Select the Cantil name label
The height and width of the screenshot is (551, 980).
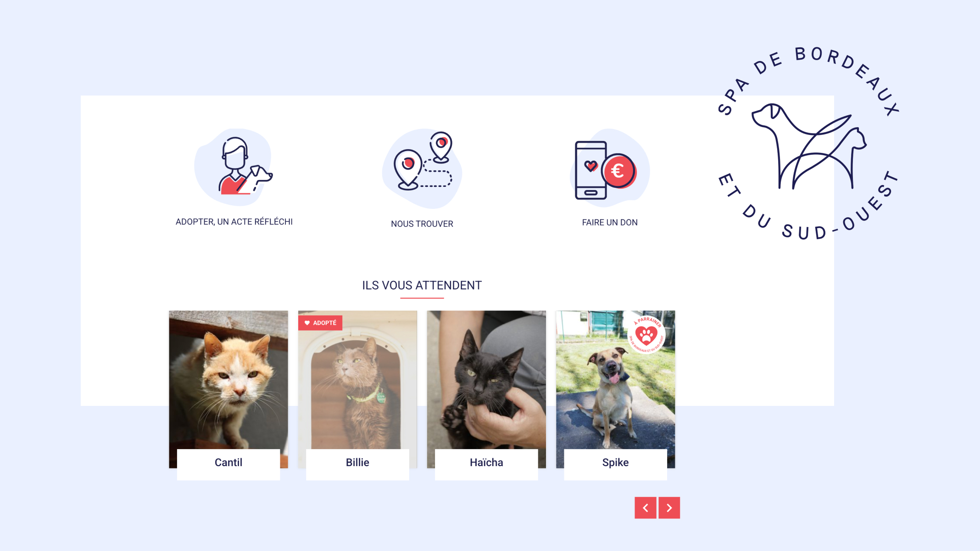pos(228,463)
